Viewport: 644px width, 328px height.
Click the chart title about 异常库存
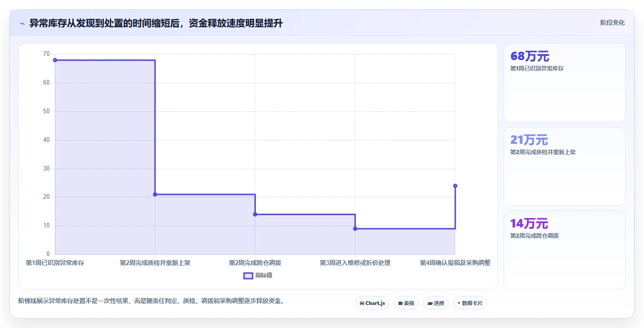(156, 23)
